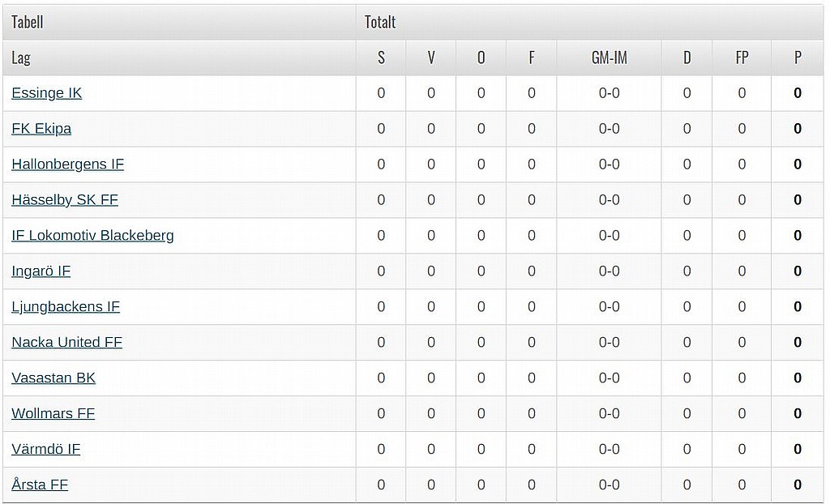This screenshot has width=830, height=504.
Task: Click the Totalt section header
Action: pos(380,22)
